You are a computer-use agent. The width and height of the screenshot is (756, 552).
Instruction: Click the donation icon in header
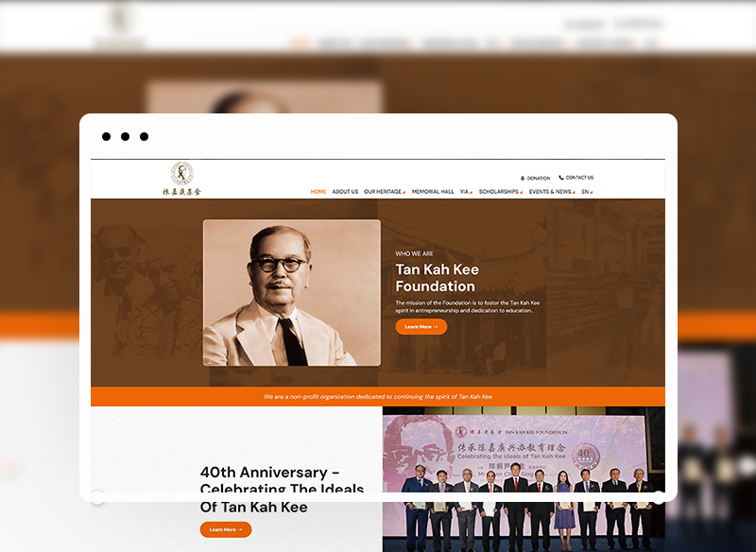point(523,179)
